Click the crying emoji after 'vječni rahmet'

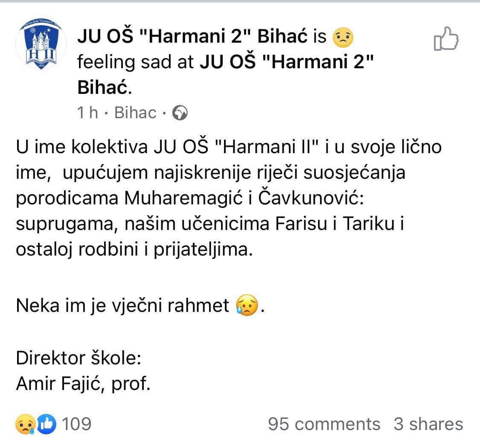pyautogui.click(x=247, y=306)
